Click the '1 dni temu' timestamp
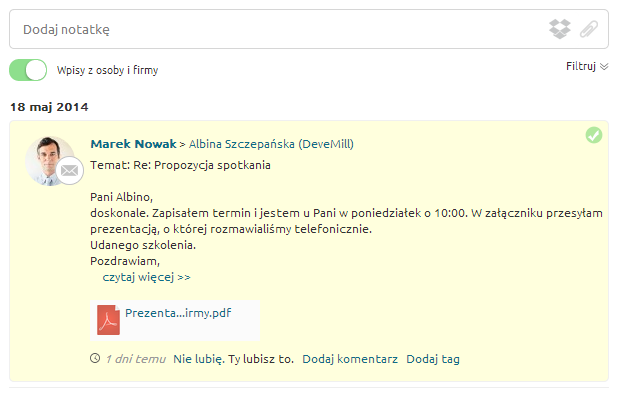The width and height of the screenshot is (622, 400). 136,359
